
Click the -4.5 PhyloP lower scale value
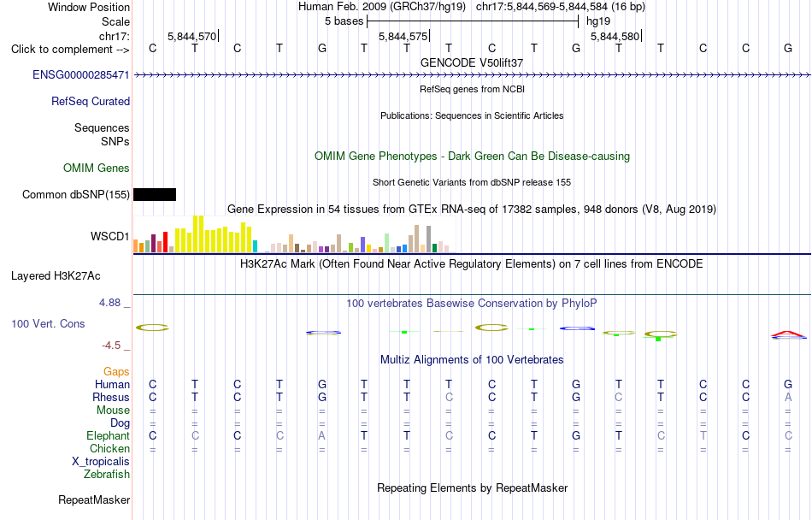click(x=111, y=346)
